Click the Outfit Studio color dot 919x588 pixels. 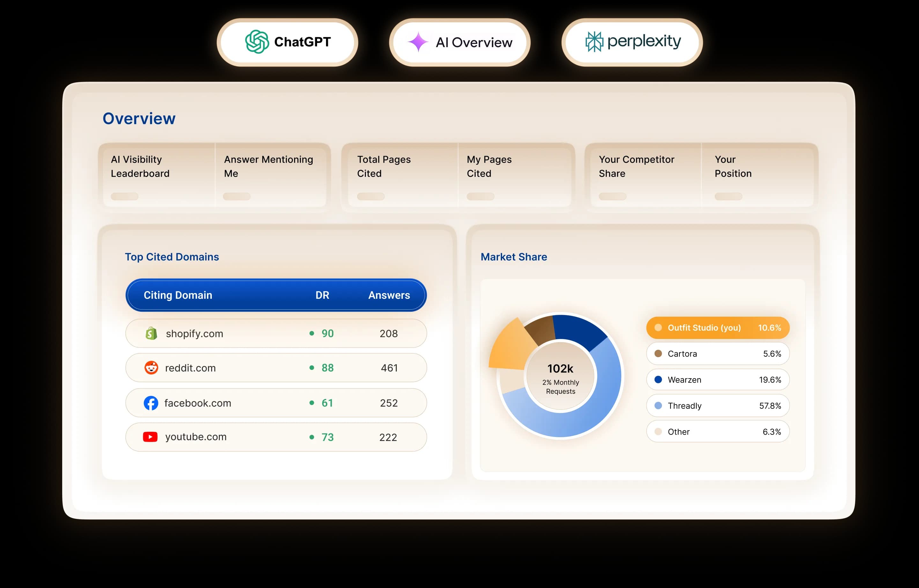tap(658, 327)
